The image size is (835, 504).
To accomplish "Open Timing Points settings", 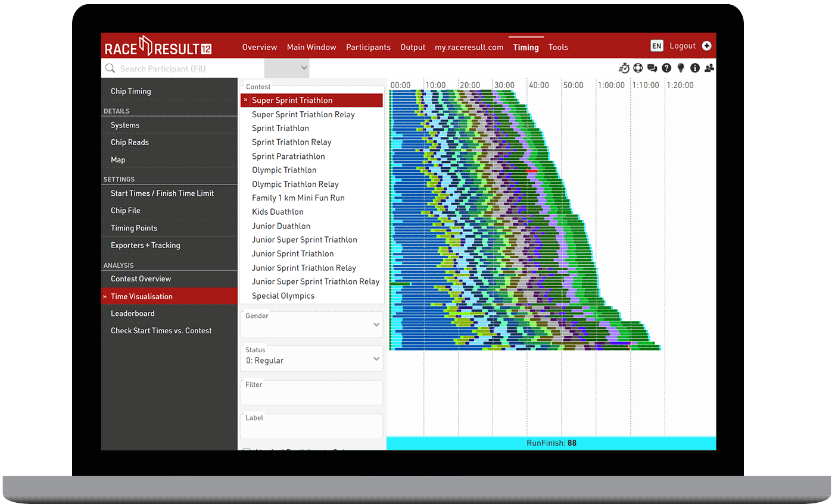I will [169, 228].
